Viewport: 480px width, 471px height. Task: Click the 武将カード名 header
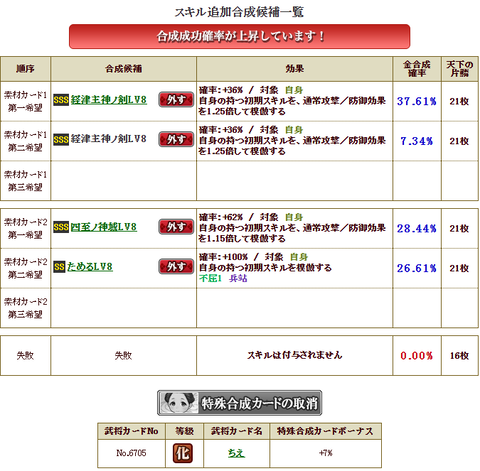(236, 431)
